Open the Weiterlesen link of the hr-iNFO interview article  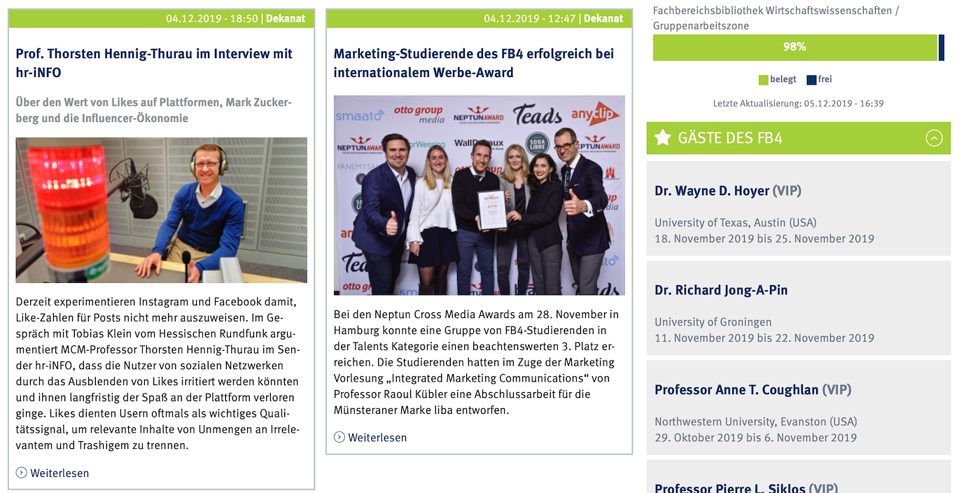click(59, 473)
